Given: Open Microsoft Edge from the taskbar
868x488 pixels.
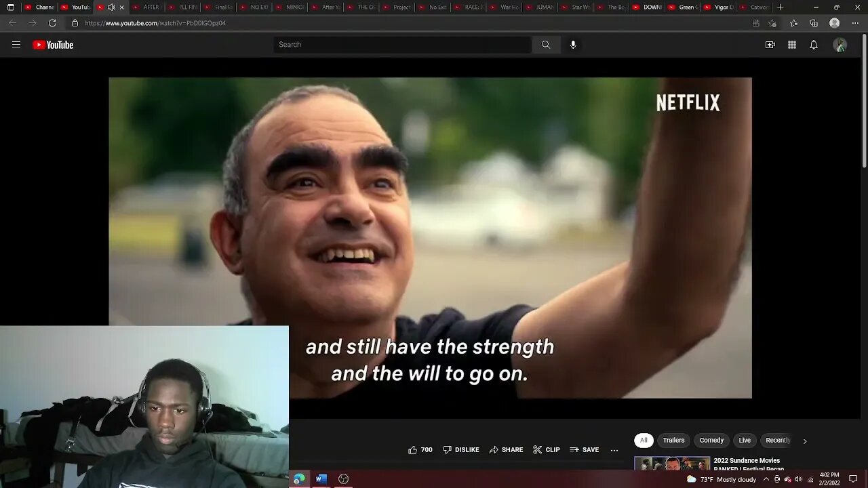Looking at the screenshot, I should pos(299,479).
